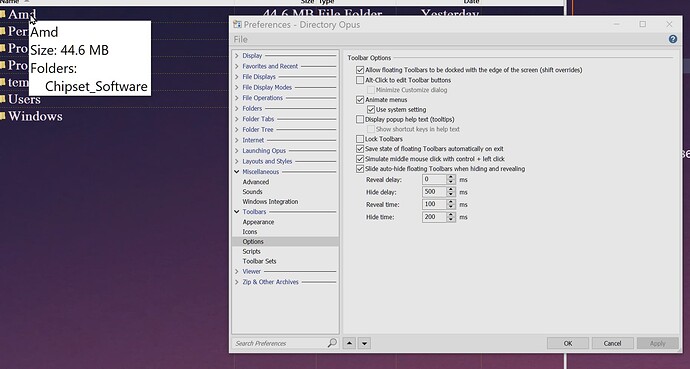The height and width of the screenshot is (369, 690).
Task: Expand the Folders category
Action: pyautogui.click(x=237, y=108)
